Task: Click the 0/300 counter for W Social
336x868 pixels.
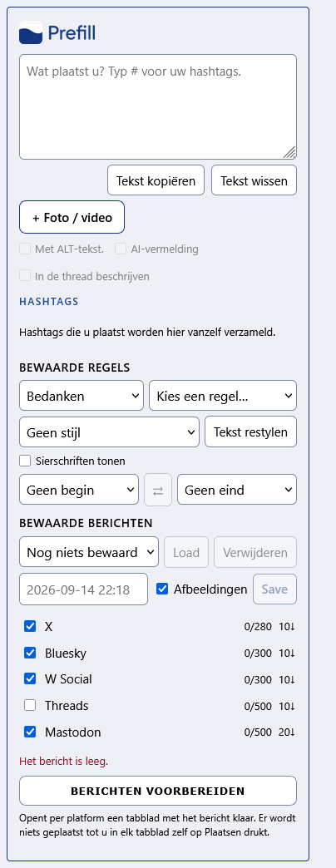Action: pos(258,679)
